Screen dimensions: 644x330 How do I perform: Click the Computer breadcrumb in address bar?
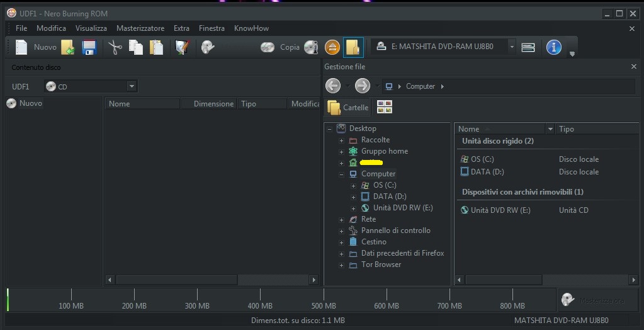pyautogui.click(x=421, y=86)
